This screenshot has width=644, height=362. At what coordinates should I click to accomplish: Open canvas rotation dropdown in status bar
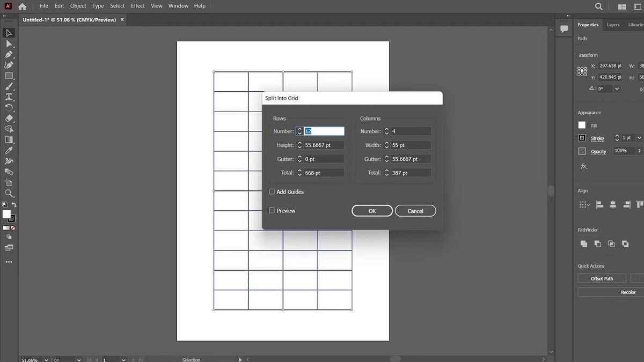coord(79,359)
